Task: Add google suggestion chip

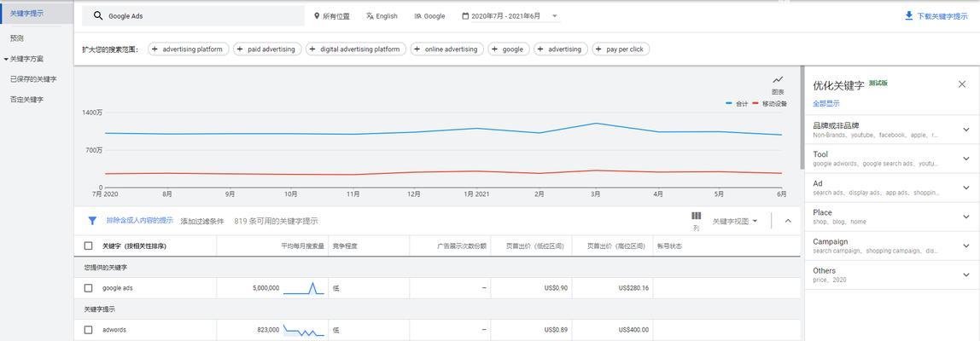Action: (510, 49)
